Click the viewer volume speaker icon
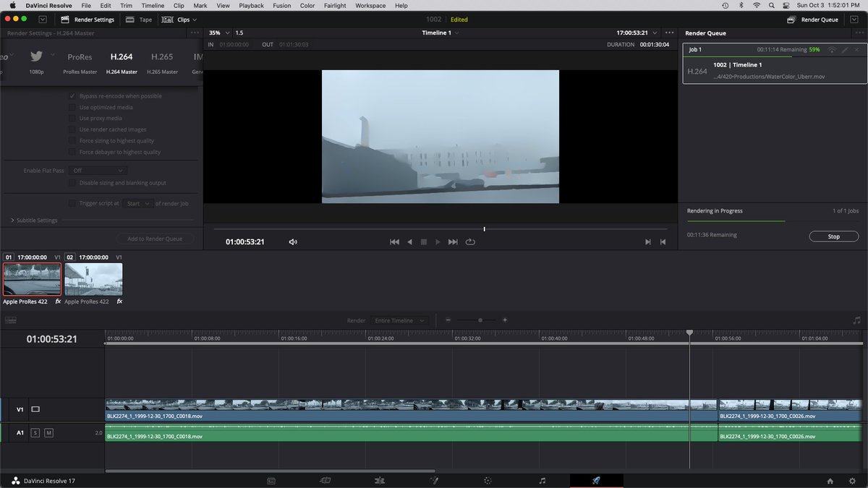 point(293,242)
